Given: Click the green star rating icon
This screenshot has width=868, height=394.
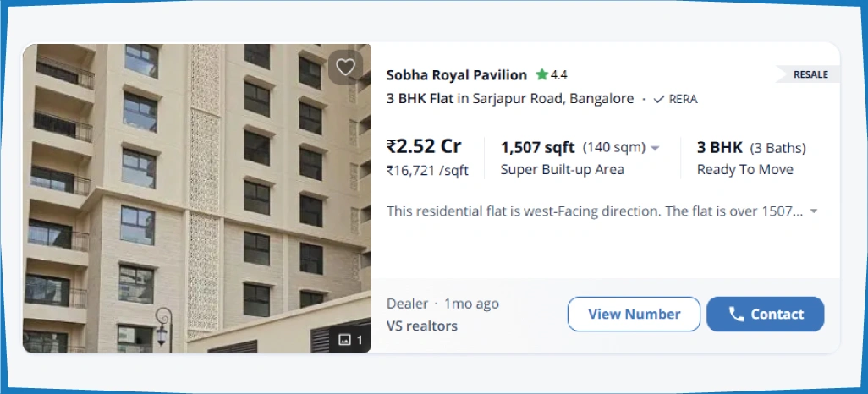Looking at the screenshot, I should tap(541, 74).
